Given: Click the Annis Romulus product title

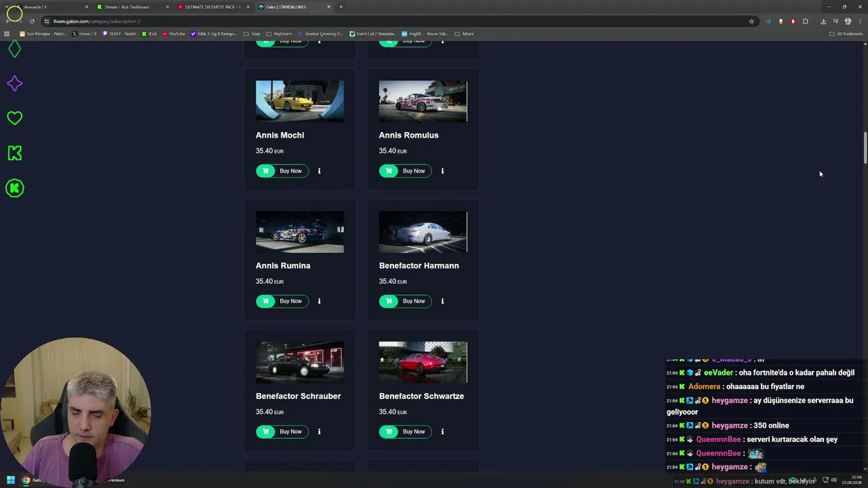Looking at the screenshot, I should point(409,135).
